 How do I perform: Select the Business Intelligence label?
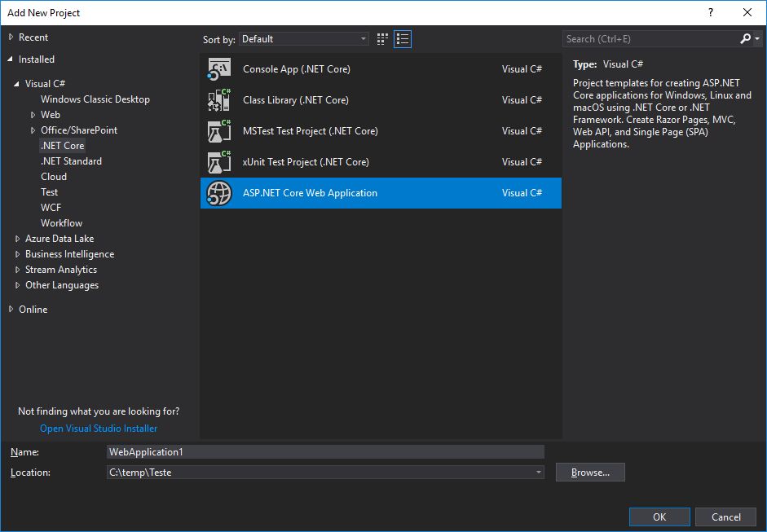point(69,254)
